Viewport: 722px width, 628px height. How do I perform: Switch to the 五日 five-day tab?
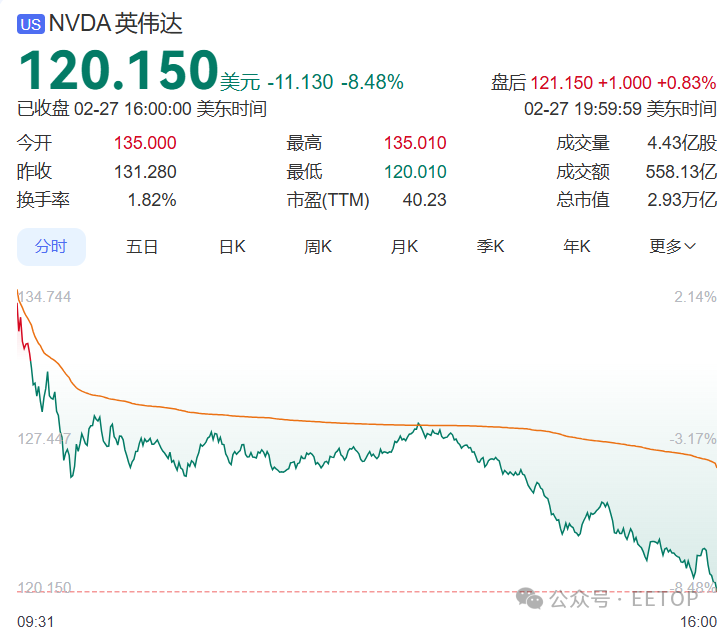[x=142, y=247]
